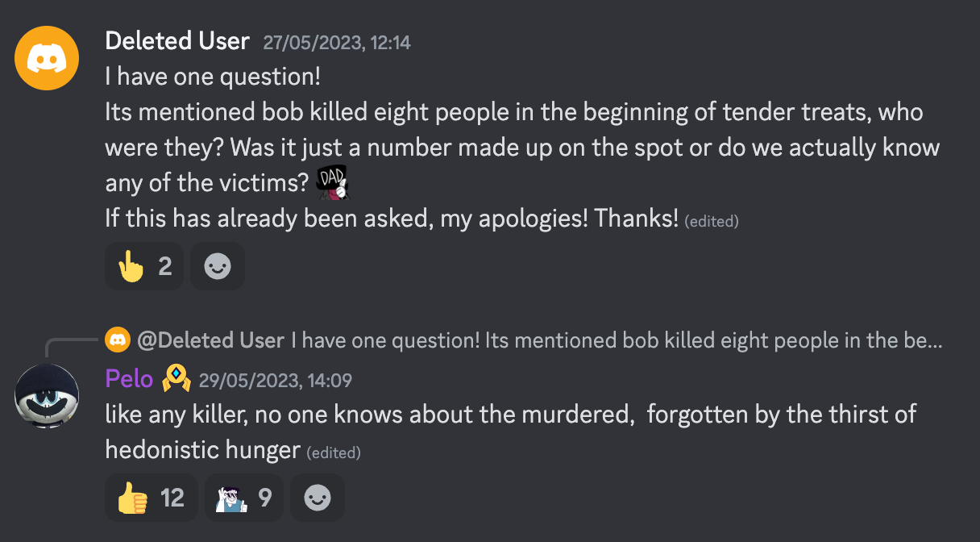Click the 27/05/2023, 12:14 timestamp
Screen dimensions: 980x542
tap(337, 43)
